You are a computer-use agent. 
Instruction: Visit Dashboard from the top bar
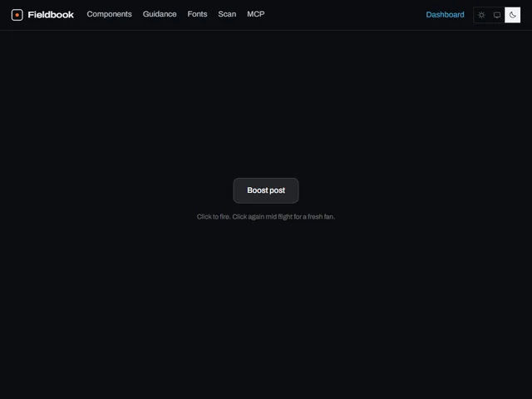[445, 15]
